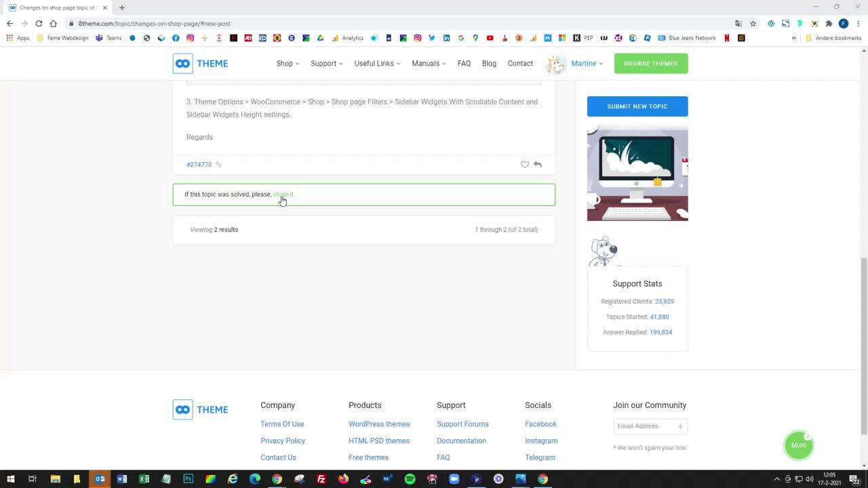Open the Blog menu item

489,64
